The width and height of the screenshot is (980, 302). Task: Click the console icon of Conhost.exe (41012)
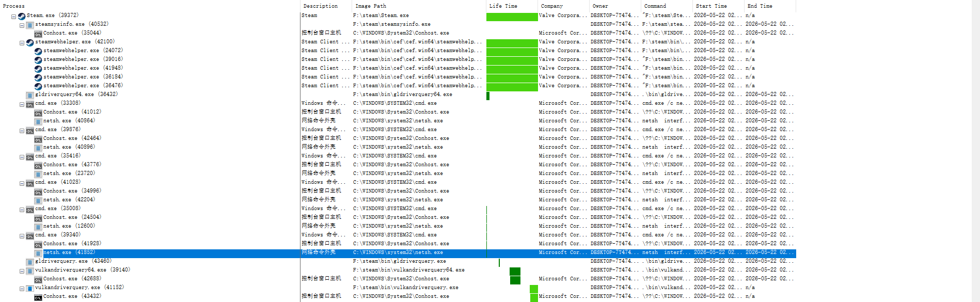[38, 113]
